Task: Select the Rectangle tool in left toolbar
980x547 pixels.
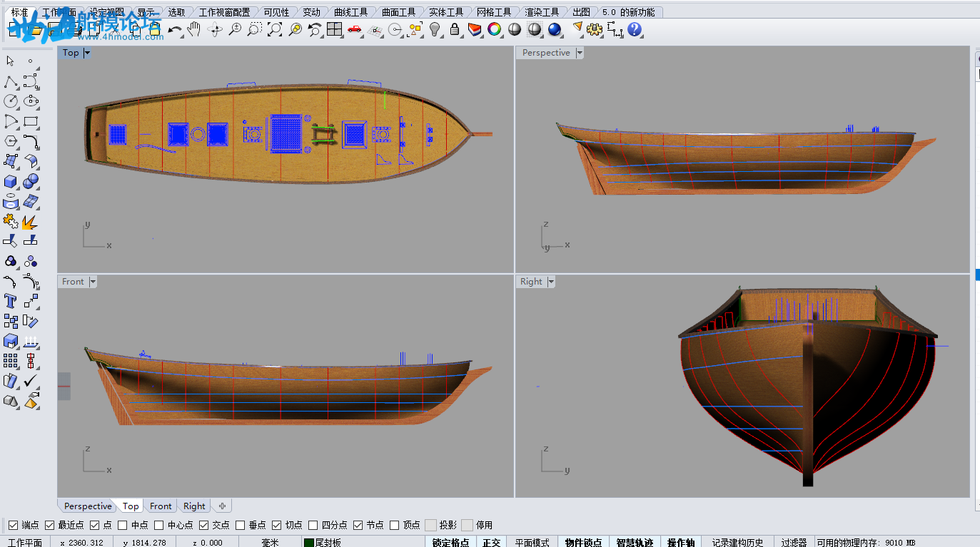Action: coord(31,121)
